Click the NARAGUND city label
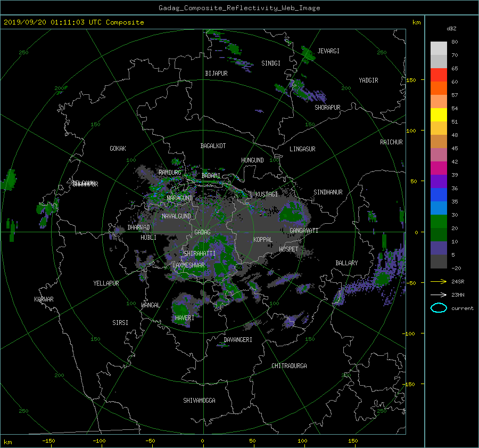 pyautogui.click(x=180, y=198)
